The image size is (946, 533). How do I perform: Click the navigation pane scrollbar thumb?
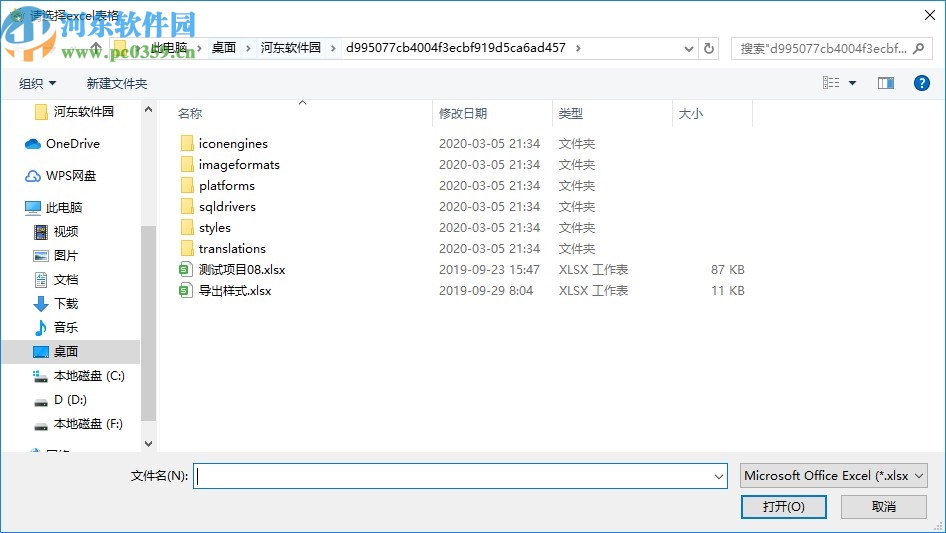pos(148,323)
